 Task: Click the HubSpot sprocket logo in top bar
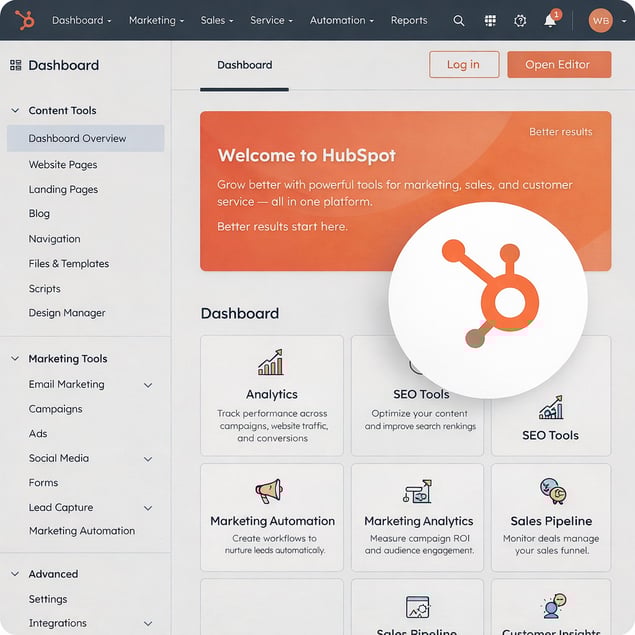(x=24, y=20)
